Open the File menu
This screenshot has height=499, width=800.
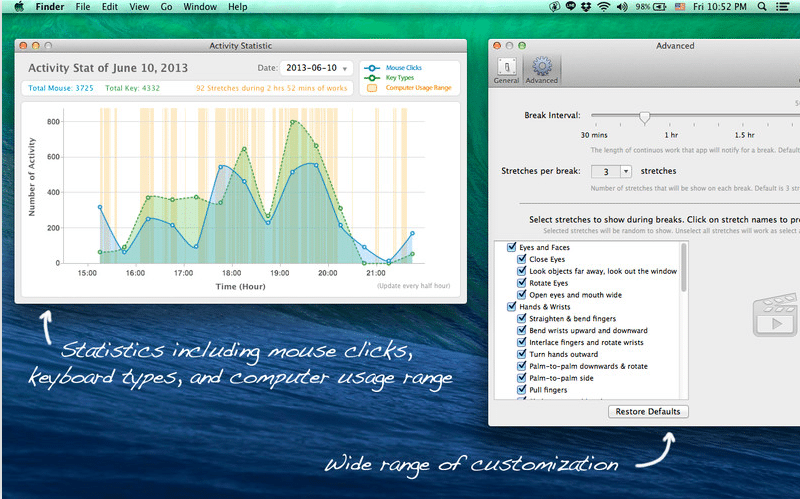[x=83, y=7]
